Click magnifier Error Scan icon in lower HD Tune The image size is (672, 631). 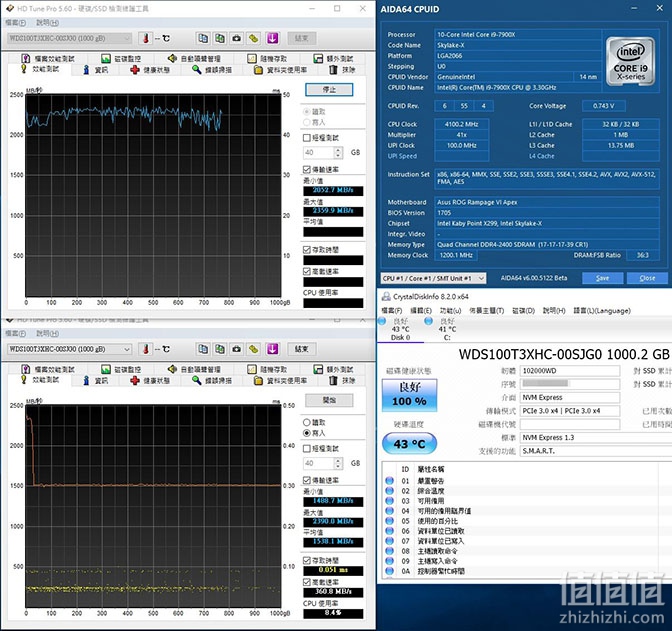(196, 380)
